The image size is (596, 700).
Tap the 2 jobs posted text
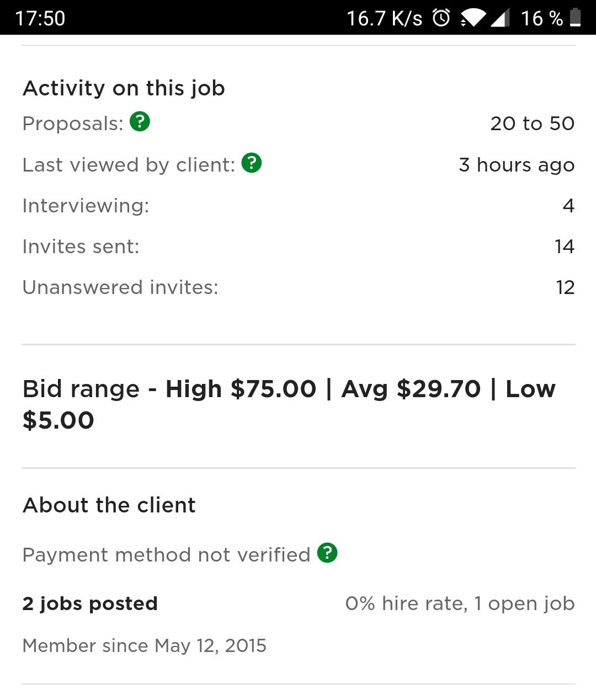coord(90,603)
